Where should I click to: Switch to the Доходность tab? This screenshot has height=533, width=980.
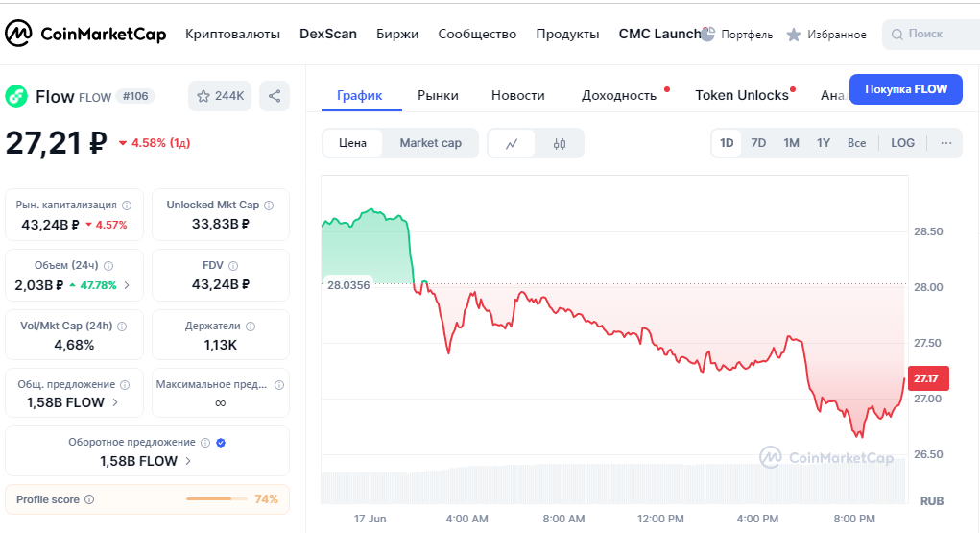(x=619, y=96)
